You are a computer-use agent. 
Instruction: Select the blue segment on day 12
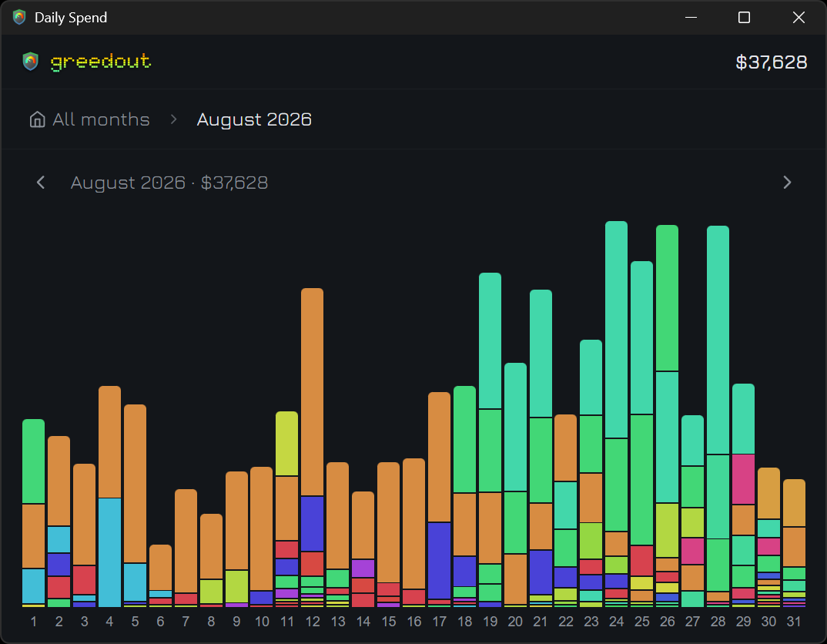[x=312, y=525]
